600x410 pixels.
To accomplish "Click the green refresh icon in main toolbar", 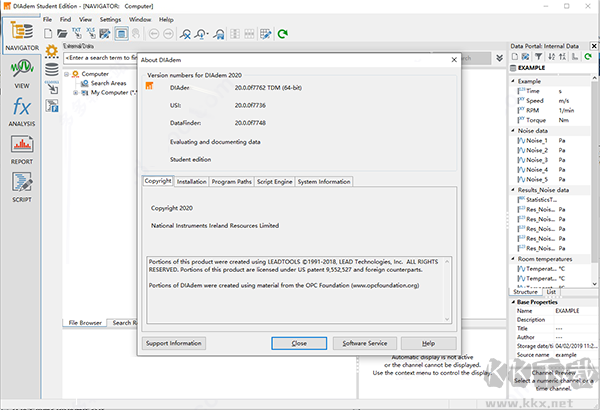I will [x=283, y=34].
